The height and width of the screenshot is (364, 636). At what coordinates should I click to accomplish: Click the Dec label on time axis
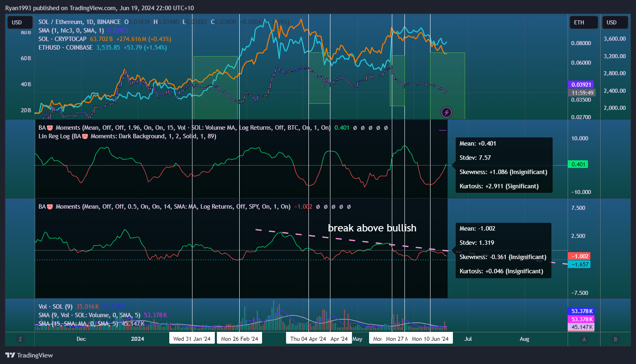coord(81,339)
